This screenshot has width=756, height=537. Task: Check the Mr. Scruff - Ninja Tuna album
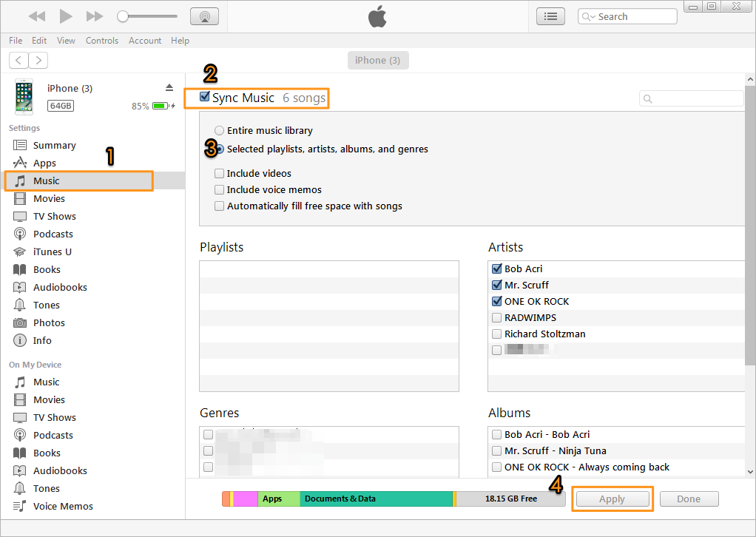[x=496, y=451]
